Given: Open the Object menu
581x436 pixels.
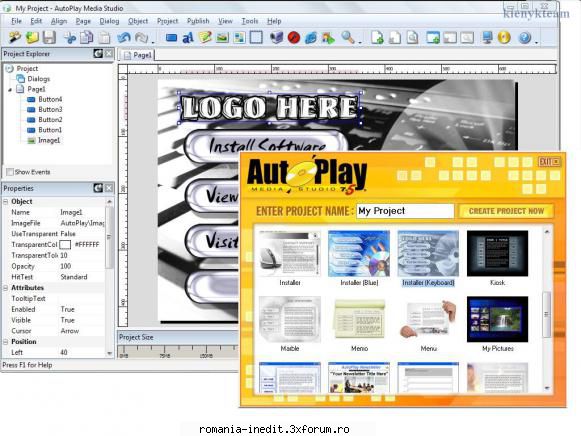Looking at the screenshot, I should click(x=138, y=21).
